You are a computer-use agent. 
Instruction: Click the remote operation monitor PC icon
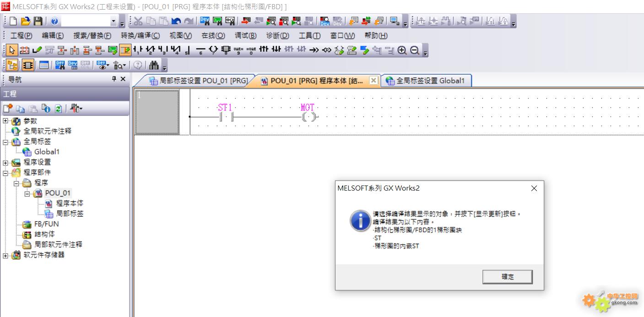click(x=394, y=21)
